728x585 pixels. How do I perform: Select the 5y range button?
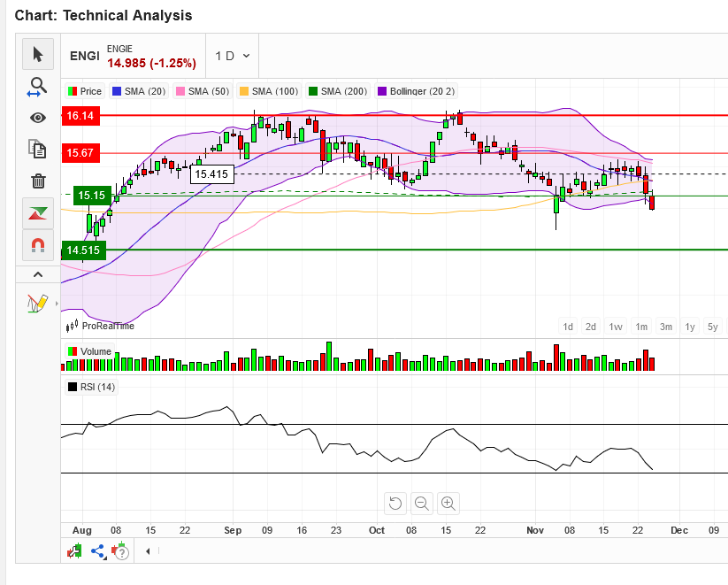tap(713, 327)
